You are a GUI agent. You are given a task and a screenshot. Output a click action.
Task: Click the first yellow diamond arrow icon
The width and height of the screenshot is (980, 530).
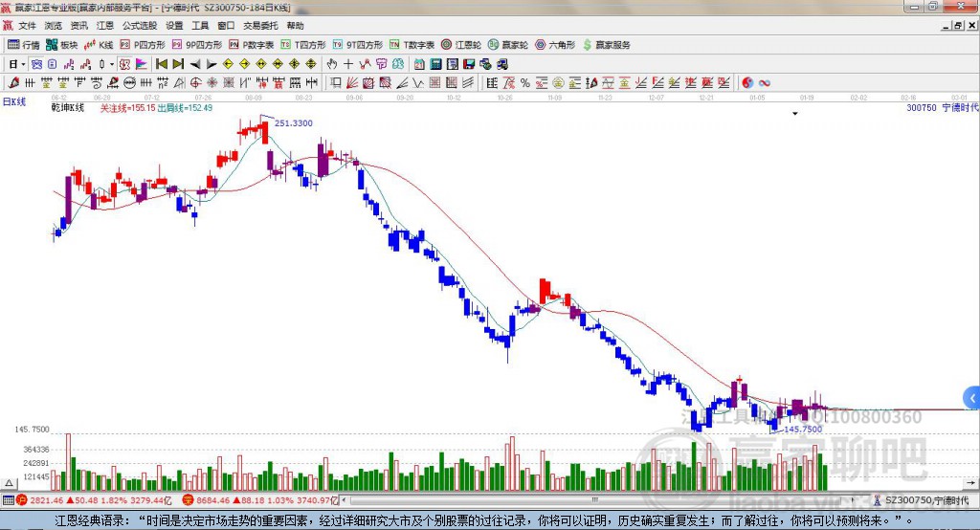pyautogui.click(x=228, y=64)
